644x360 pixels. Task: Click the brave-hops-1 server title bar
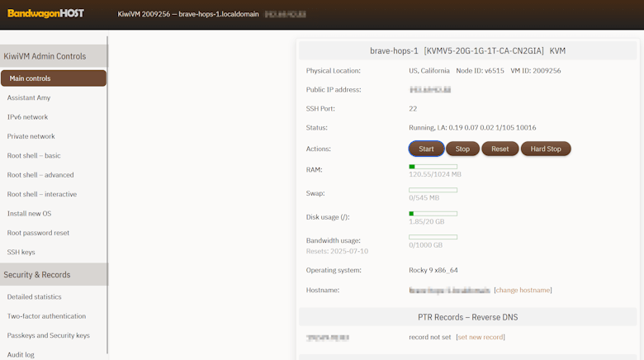pyautogui.click(x=468, y=50)
